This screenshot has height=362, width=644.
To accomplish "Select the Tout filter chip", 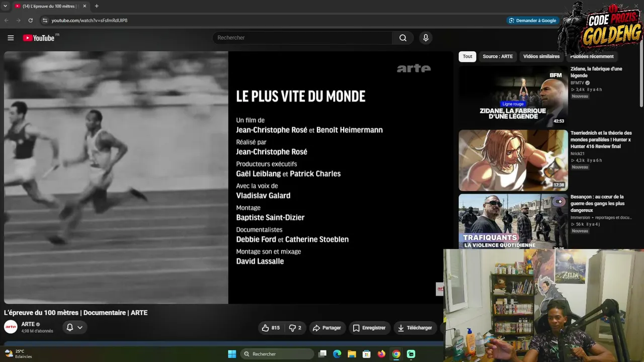I will click(467, 56).
